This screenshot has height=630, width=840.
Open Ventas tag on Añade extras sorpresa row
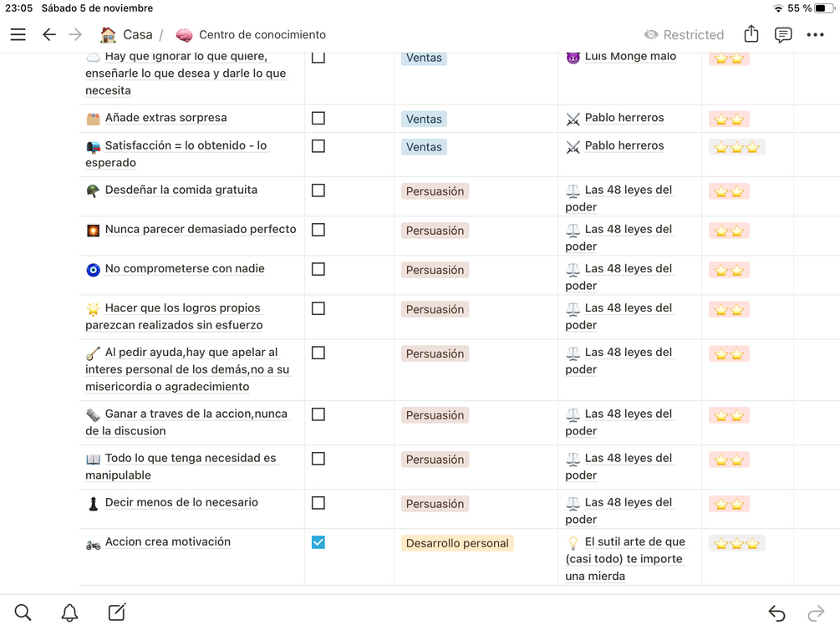tap(424, 119)
